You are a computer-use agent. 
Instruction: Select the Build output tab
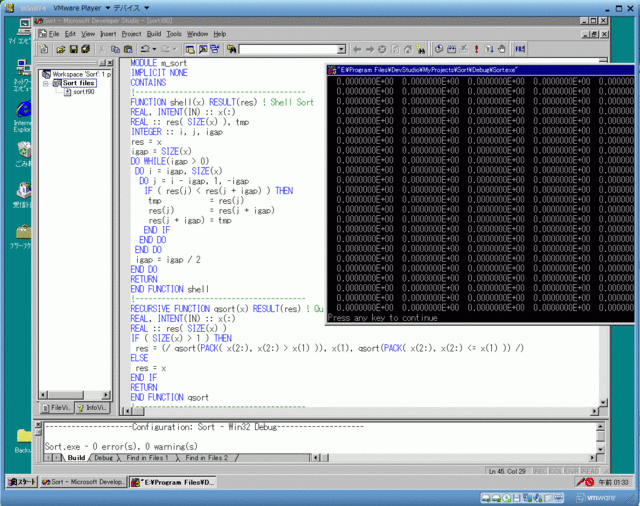(76, 458)
